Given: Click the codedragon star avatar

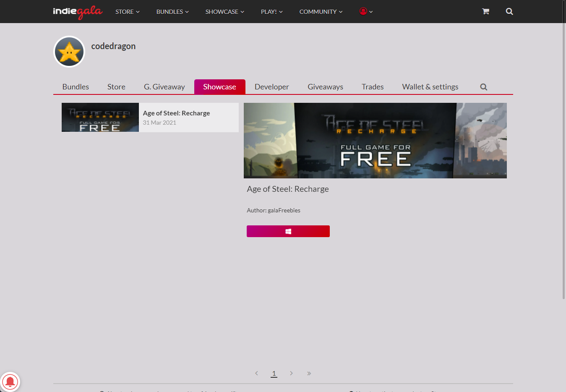Looking at the screenshot, I should 69,52.
